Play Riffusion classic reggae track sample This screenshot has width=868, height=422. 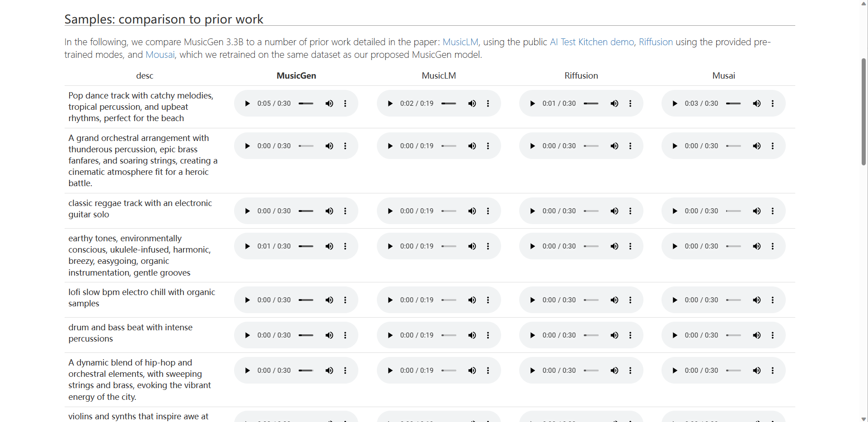[x=532, y=211]
